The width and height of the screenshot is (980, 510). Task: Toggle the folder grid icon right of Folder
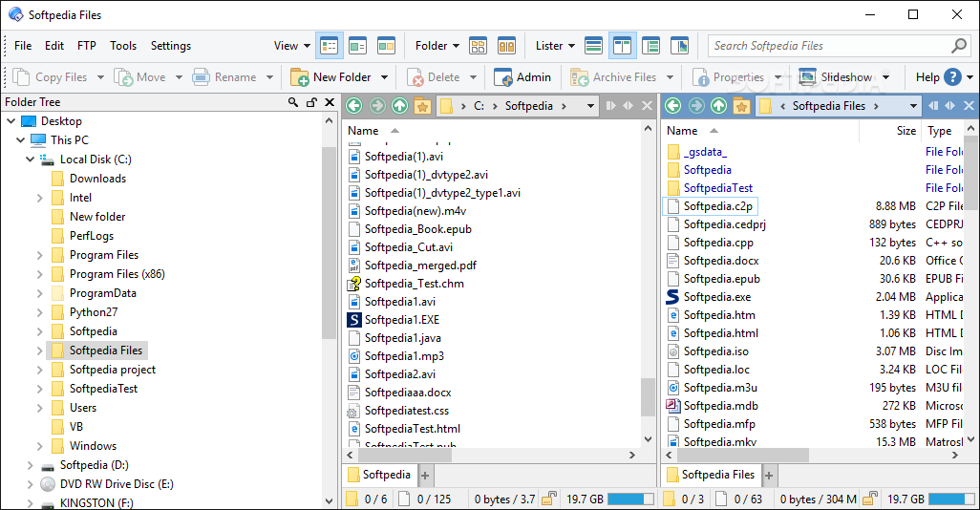[x=479, y=46]
